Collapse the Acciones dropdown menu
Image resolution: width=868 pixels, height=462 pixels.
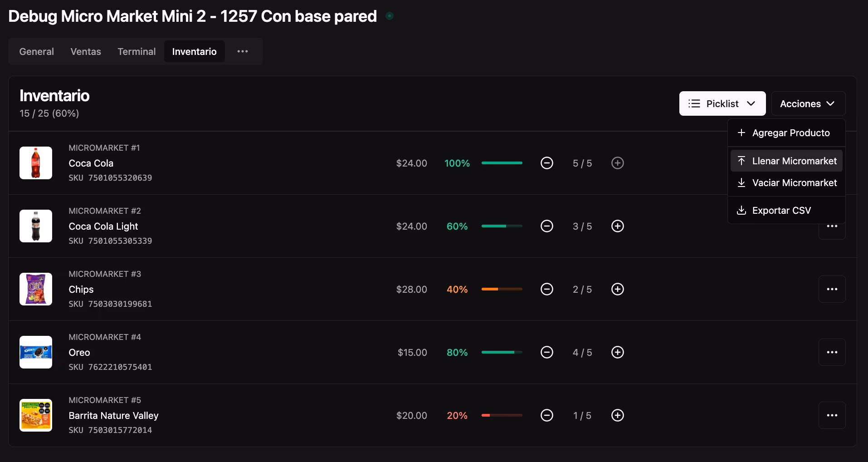[808, 103]
